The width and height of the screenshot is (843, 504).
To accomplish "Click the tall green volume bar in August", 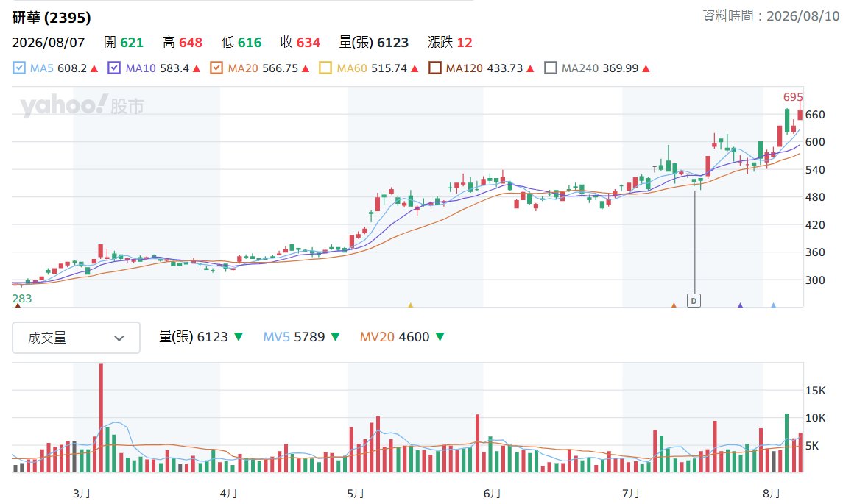I will (x=786, y=443).
